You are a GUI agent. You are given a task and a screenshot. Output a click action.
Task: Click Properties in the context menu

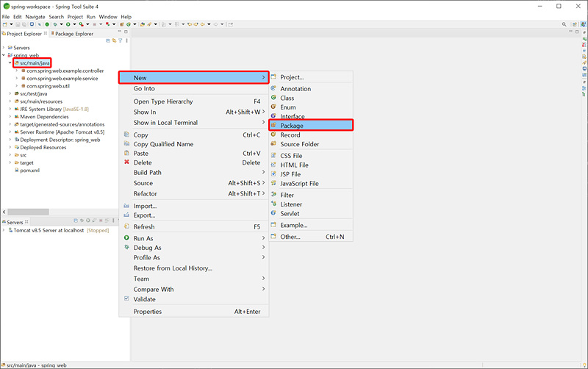pyautogui.click(x=193, y=311)
